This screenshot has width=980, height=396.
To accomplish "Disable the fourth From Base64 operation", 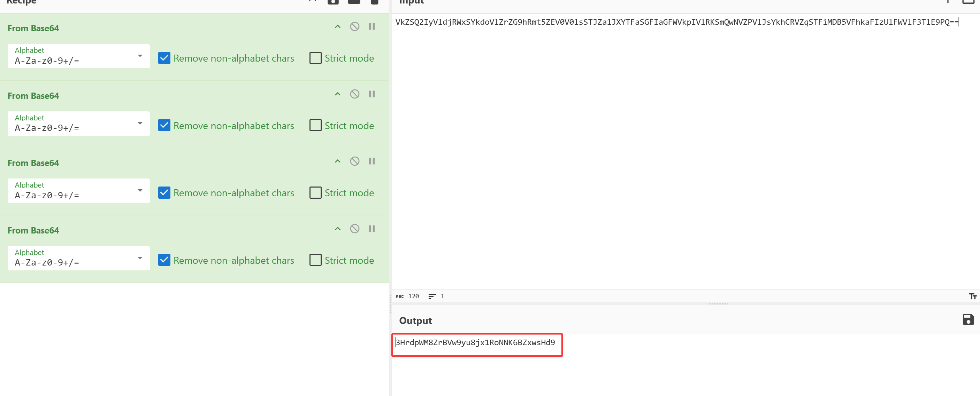I will [354, 228].
